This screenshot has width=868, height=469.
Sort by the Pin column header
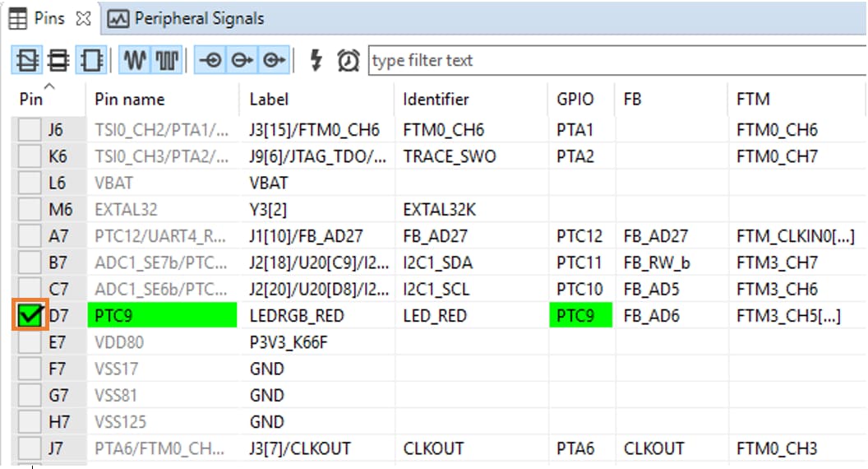[33, 100]
